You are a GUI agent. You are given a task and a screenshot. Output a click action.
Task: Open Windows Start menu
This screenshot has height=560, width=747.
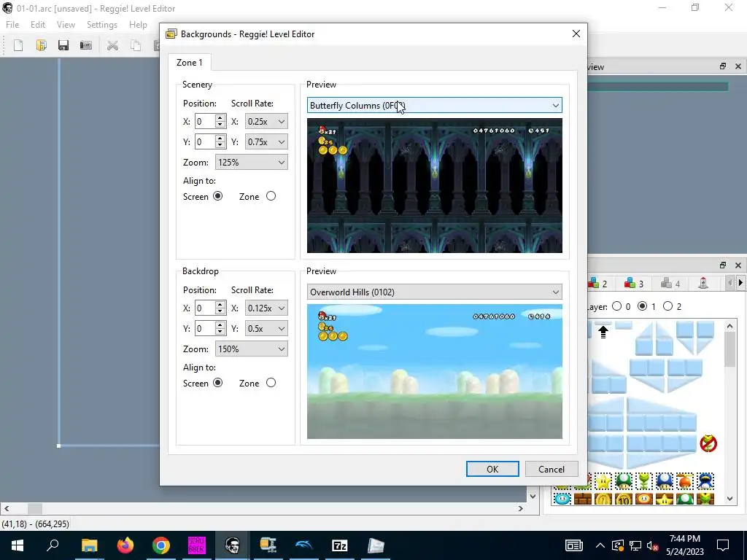[18, 545]
